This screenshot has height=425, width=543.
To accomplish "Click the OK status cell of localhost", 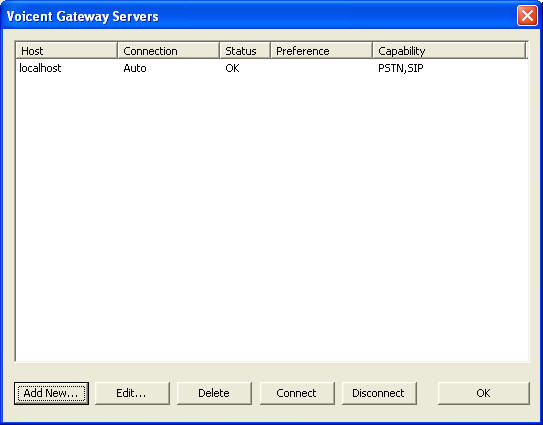I will click(232, 68).
